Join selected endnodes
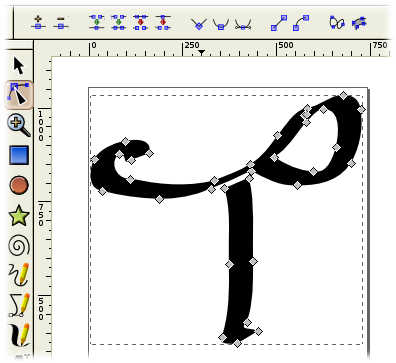The image size is (396, 363). tap(97, 22)
